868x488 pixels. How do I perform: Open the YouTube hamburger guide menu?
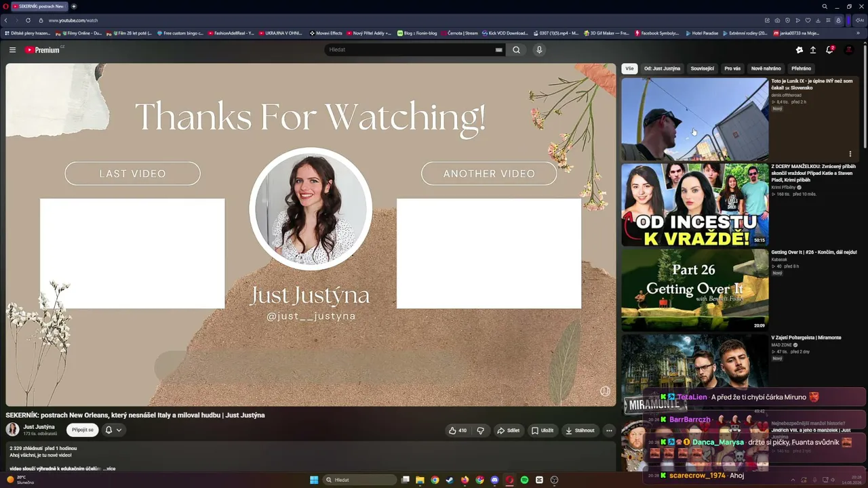click(x=12, y=49)
